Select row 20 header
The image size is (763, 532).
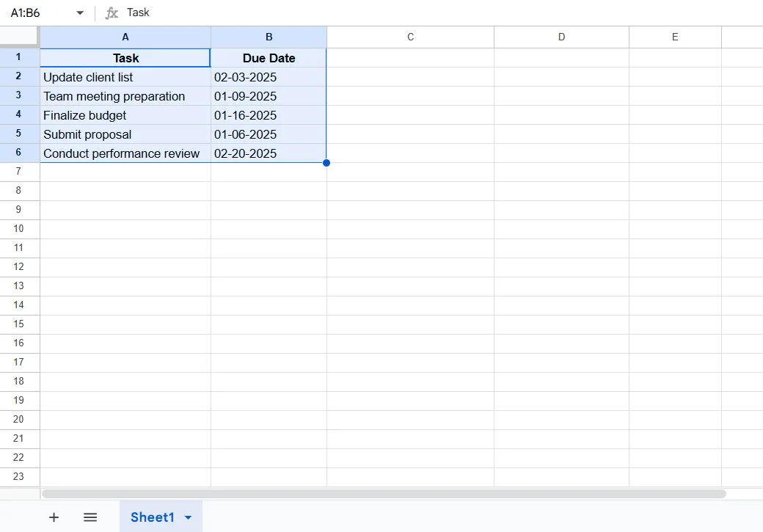(x=19, y=420)
